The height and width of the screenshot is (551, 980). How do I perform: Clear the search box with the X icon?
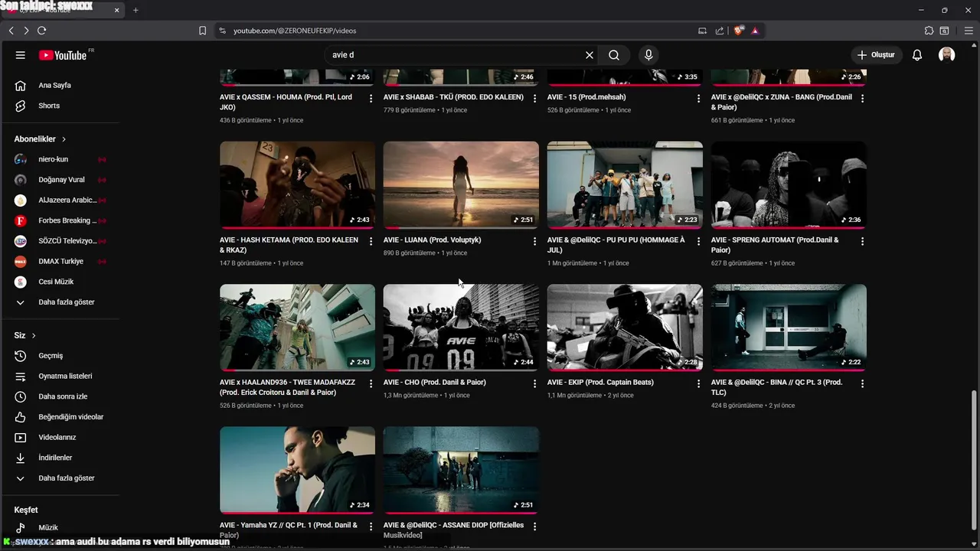(x=590, y=55)
